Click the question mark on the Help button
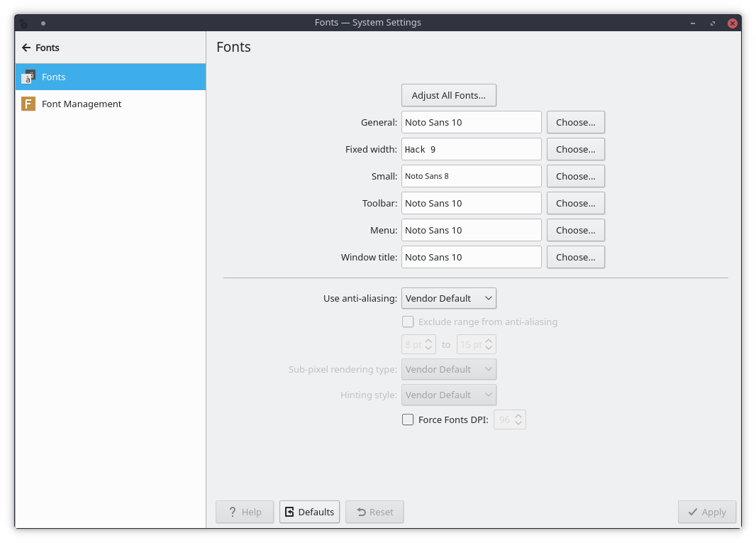756x543 pixels. pyautogui.click(x=232, y=512)
